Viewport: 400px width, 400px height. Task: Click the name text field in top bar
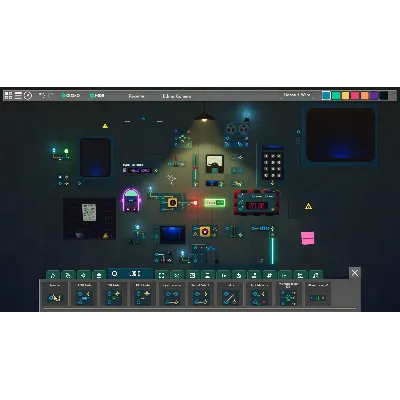297,96
